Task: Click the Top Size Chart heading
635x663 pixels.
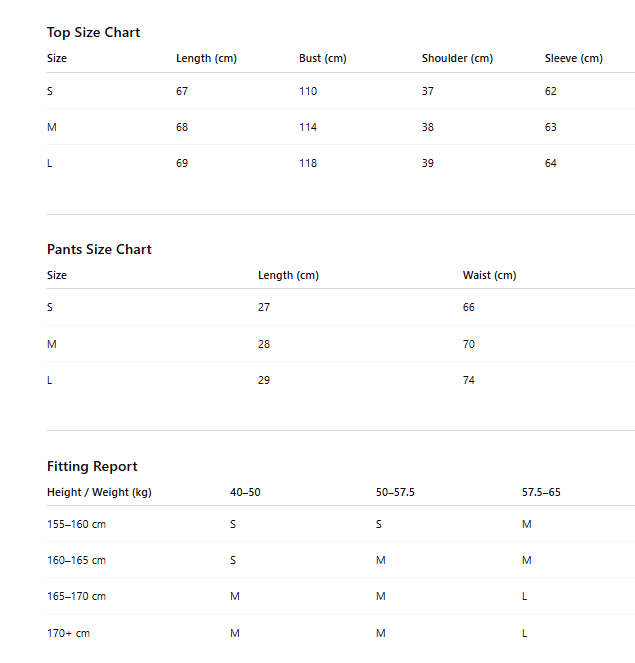Action: pyautogui.click(x=93, y=33)
